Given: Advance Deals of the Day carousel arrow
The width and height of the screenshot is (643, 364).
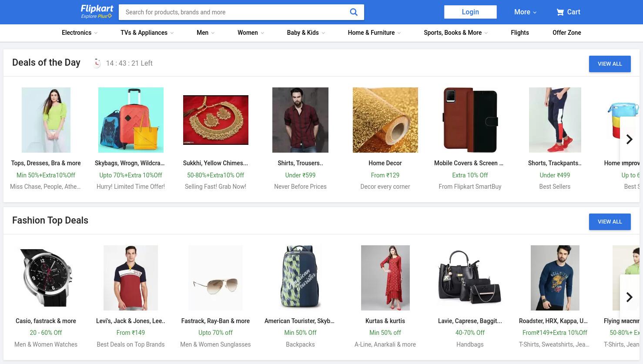Looking at the screenshot, I should tap(629, 139).
